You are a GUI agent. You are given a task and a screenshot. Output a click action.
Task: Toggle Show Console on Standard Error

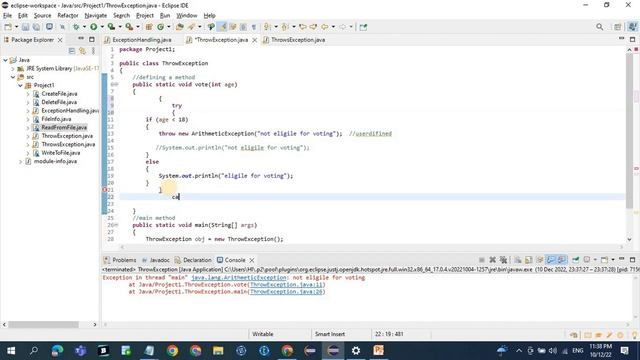click(x=562, y=260)
